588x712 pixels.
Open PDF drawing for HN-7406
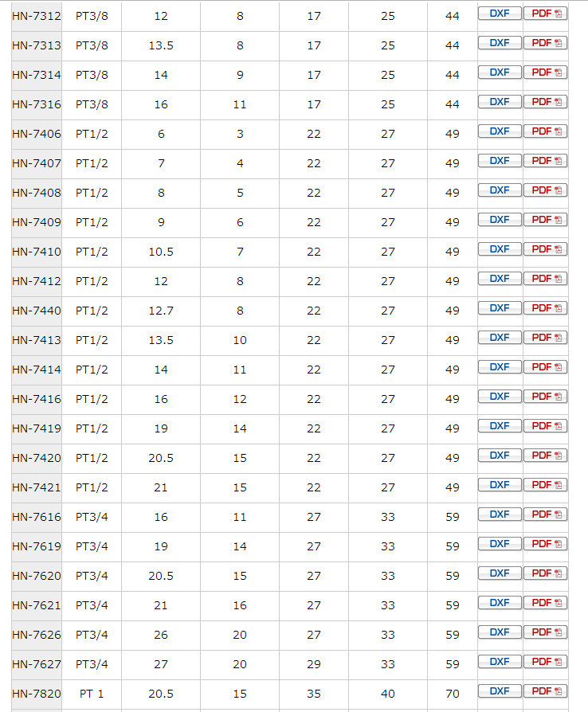tap(545, 131)
